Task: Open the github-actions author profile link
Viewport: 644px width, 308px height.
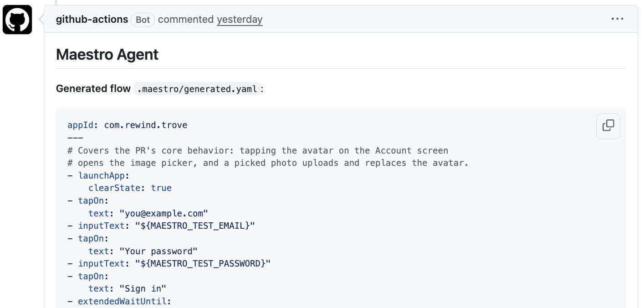Action: (92, 20)
